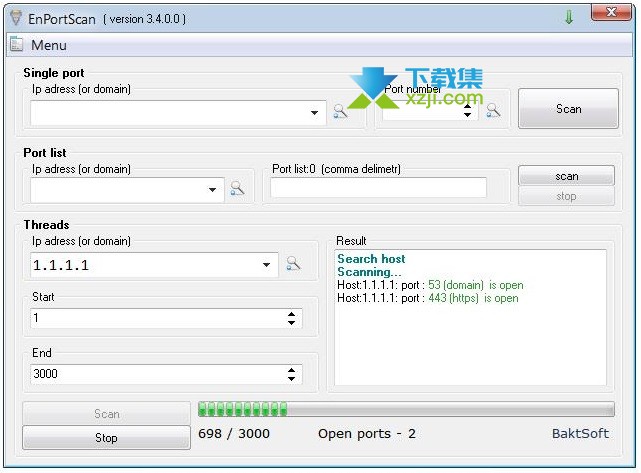Click the Port number lookup magnifier icon
Image resolution: width=641 pixels, height=473 pixels.
click(493, 111)
